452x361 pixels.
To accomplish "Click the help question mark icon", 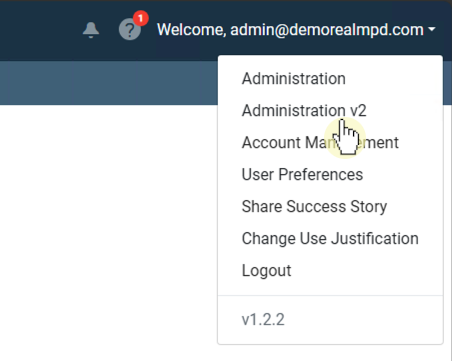I will coord(130,30).
